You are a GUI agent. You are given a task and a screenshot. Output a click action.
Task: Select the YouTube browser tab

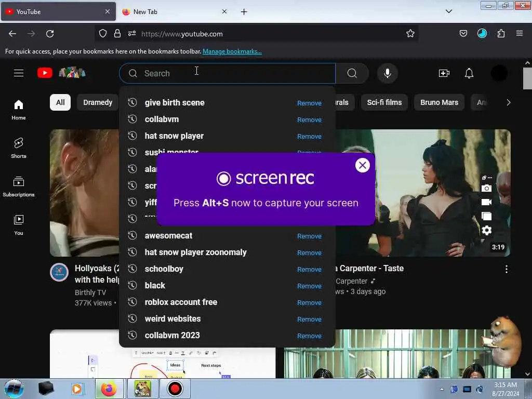tap(58, 12)
